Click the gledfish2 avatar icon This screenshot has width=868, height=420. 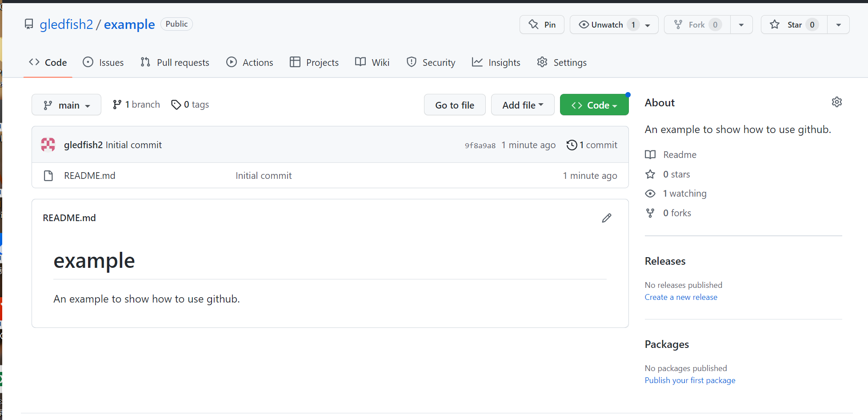click(48, 145)
